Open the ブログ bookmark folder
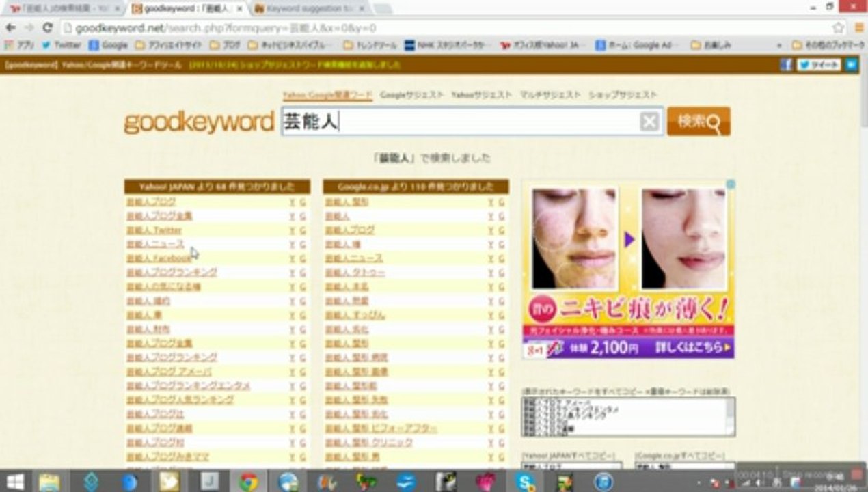This screenshot has height=492, width=868. pos(225,45)
